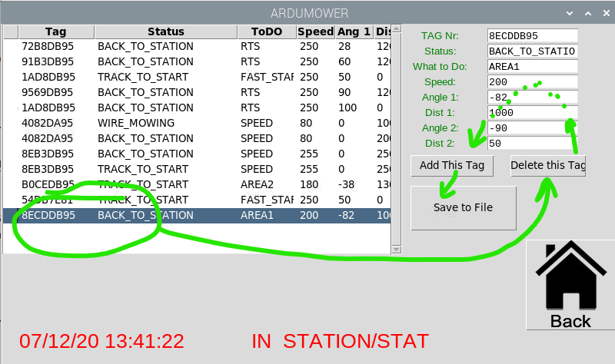
Task: Click the Ang 1 value 60
Action: coord(344,61)
